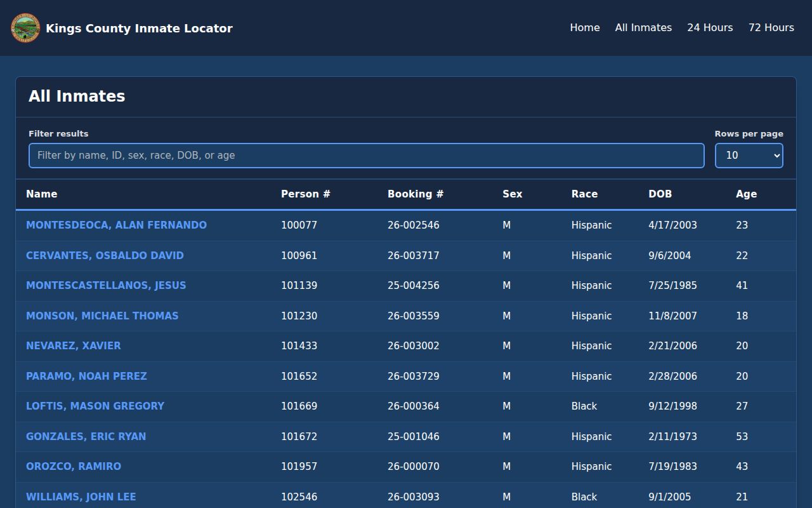Sort by Age column header
The width and height of the screenshot is (812, 508).
pos(746,194)
